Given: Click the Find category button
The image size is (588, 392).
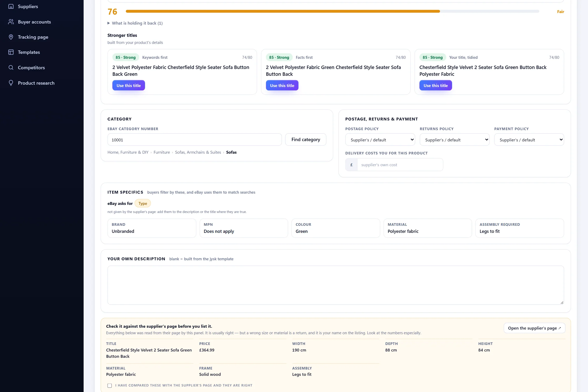Looking at the screenshot, I should click(305, 140).
